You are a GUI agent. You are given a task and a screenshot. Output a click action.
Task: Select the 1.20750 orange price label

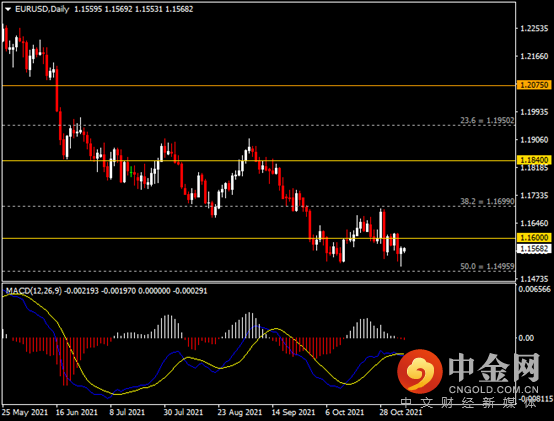click(x=534, y=85)
